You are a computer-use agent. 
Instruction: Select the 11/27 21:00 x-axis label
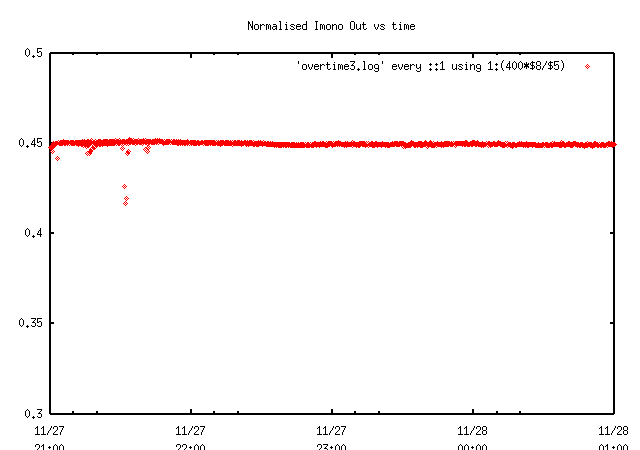tap(49, 436)
